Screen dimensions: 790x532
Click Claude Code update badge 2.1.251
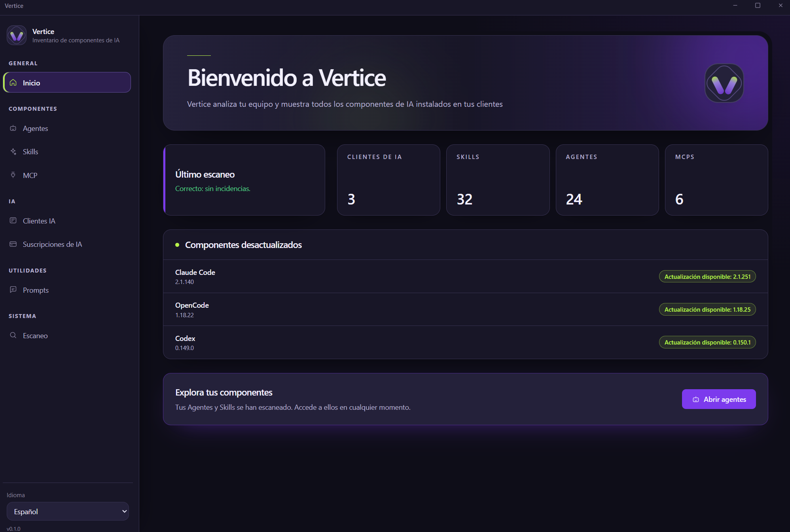pyautogui.click(x=707, y=276)
